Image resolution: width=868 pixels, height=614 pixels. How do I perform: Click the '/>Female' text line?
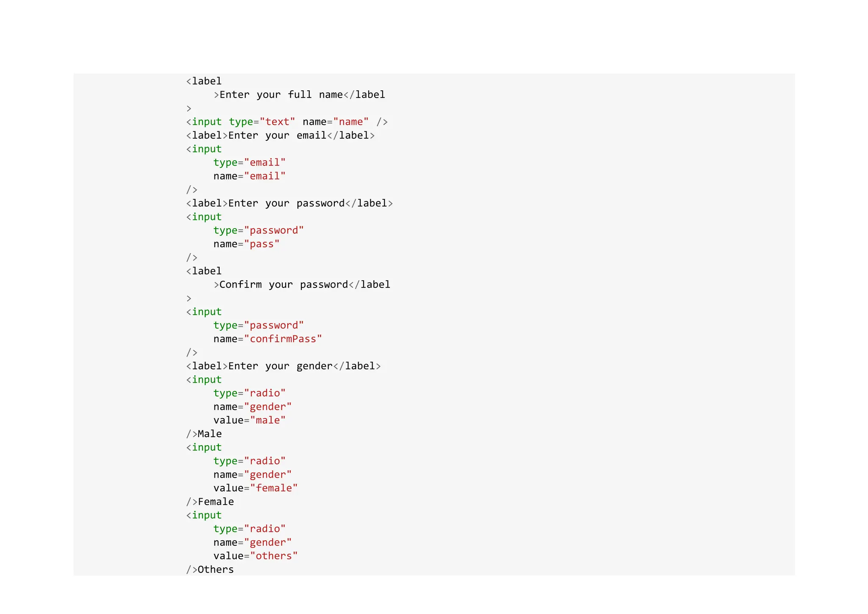click(210, 502)
